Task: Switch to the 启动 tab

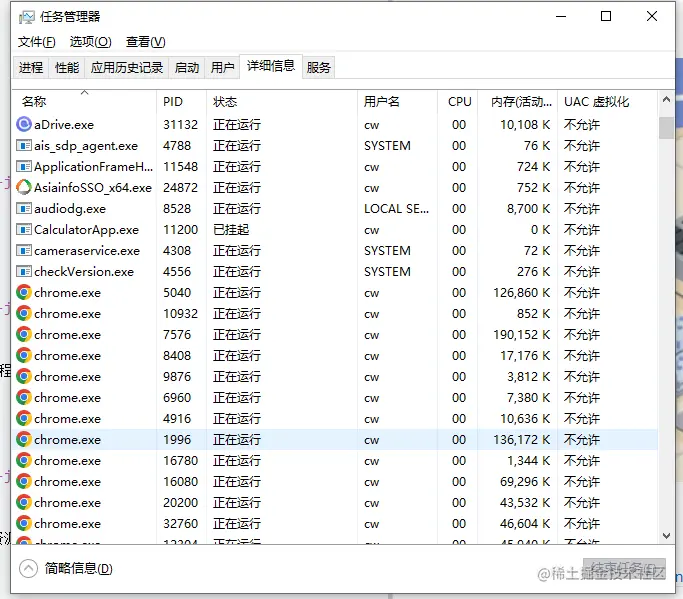Action: (187, 68)
